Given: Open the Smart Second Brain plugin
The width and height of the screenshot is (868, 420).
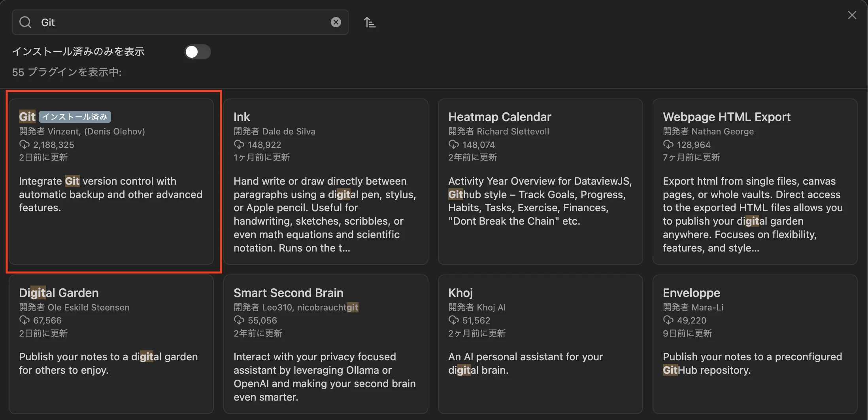Looking at the screenshot, I should point(326,344).
